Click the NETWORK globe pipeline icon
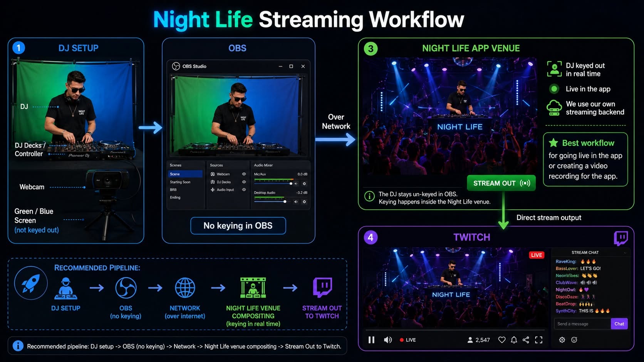This screenshot has width=644, height=362. (185, 288)
